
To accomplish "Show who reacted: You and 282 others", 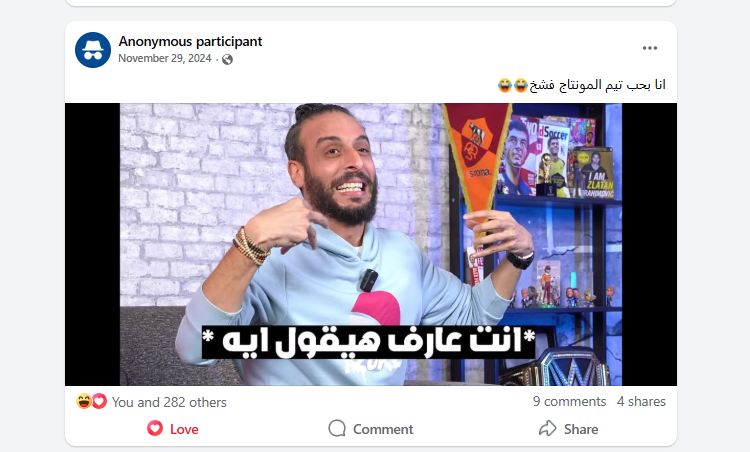I will click(169, 402).
